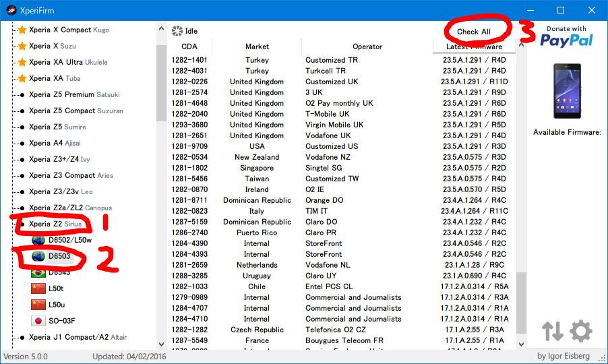Click the star icon beside Xperia X Compact
The height and width of the screenshot is (364, 608).
[22, 30]
